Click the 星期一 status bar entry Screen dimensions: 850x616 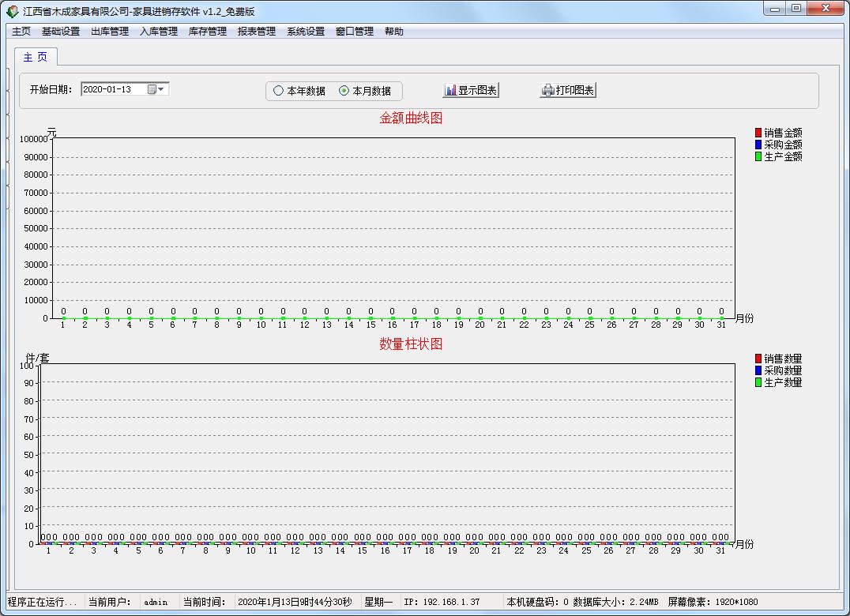pos(378,602)
